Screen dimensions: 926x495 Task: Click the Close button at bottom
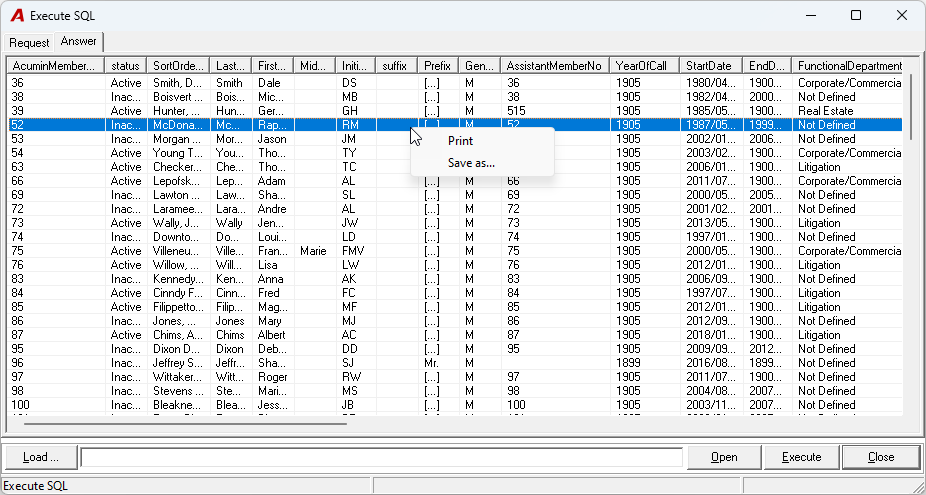pos(881,457)
